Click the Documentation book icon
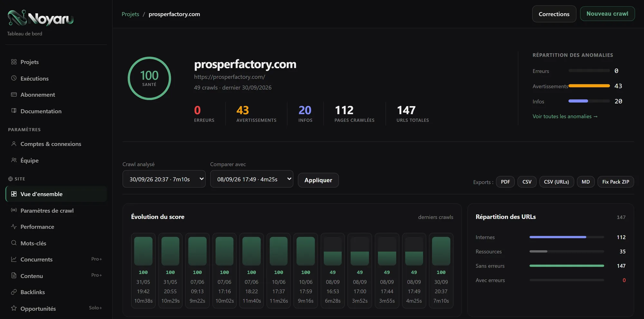 14,111
